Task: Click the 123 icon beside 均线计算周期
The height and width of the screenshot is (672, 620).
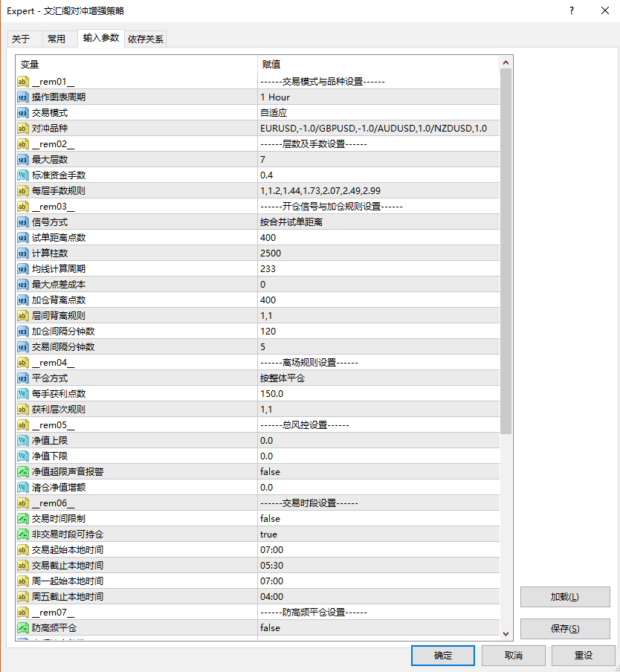Action: tap(23, 268)
